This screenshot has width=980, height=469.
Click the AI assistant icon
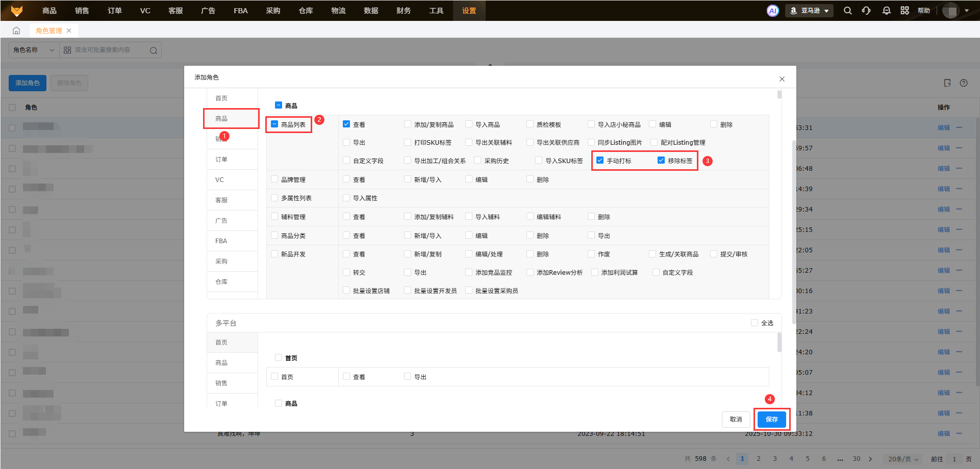[x=773, y=11]
